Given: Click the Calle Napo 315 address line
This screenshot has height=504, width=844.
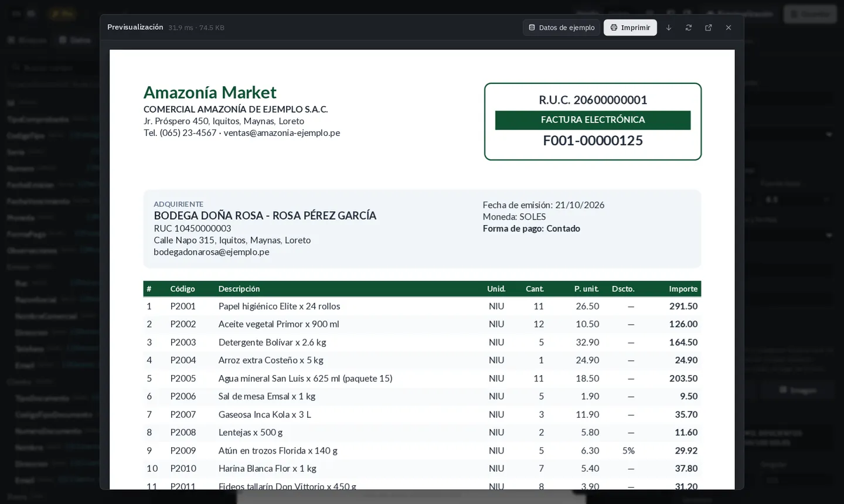Looking at the screenshot, I should 232,240.
